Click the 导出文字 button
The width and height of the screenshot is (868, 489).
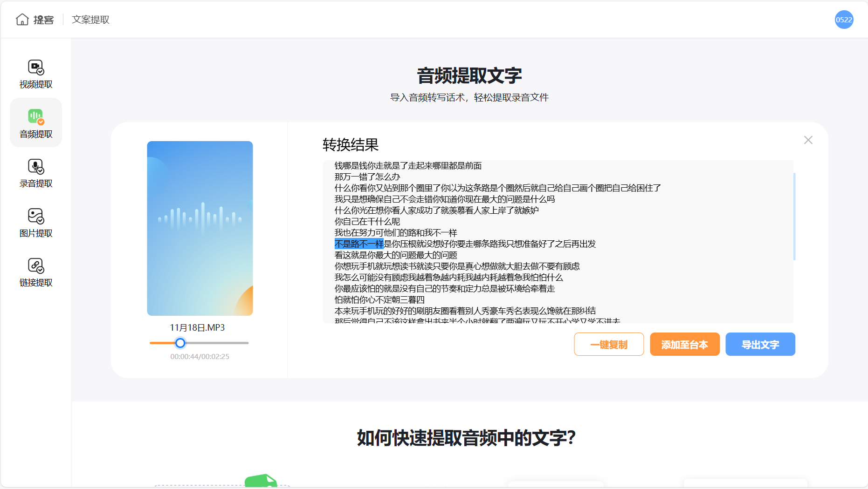(x=760, y=344)
